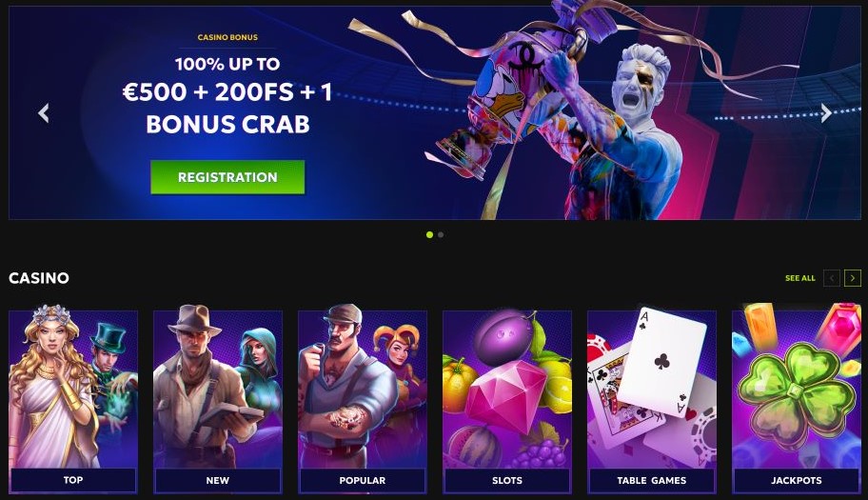Open the JACKPOTS clover tile

(797, 400)
